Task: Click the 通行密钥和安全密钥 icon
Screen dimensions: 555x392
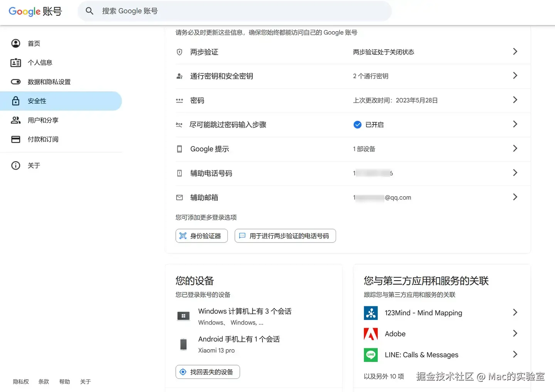Action: (x=179, y=76)
